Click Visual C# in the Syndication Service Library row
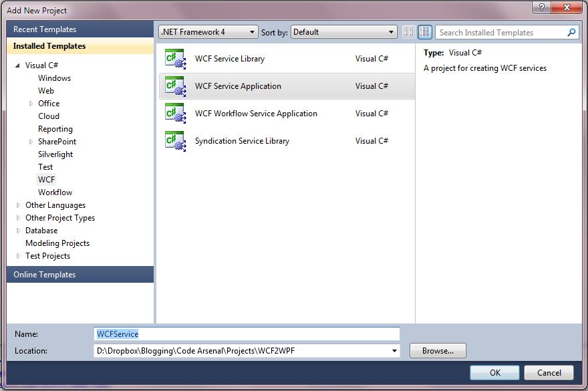 372,141
